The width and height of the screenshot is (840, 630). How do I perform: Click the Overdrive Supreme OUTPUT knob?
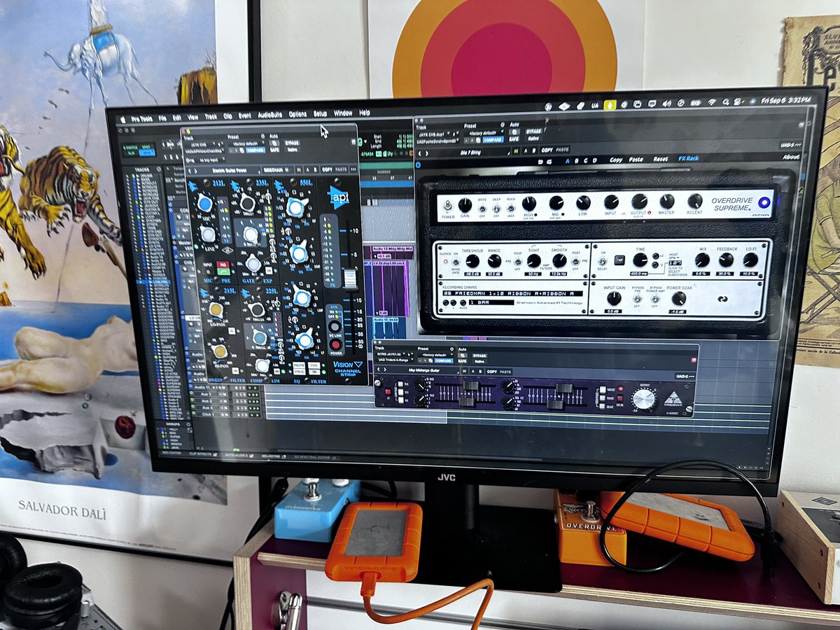[639, 202]
